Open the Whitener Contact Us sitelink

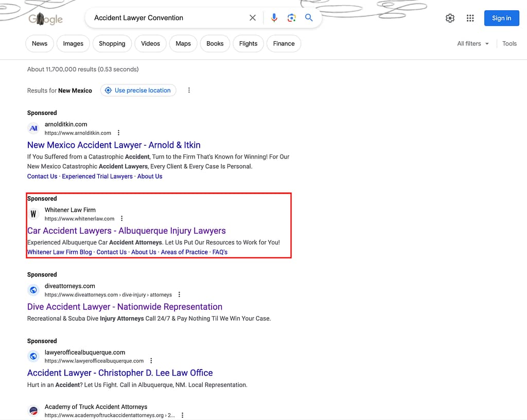(x=112, y=252)
